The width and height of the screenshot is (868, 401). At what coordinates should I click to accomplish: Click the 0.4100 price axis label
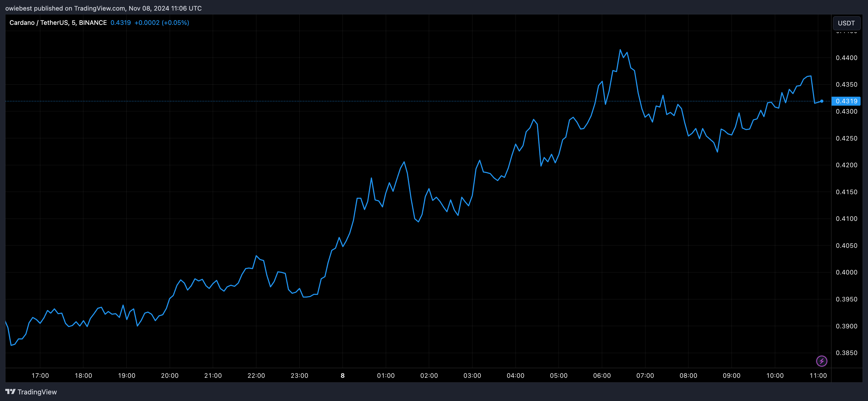846,219
